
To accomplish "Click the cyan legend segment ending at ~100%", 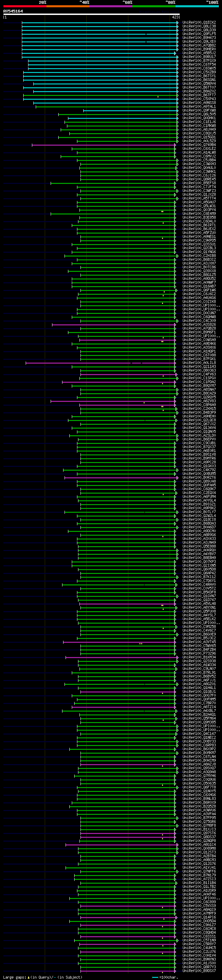I will point(197,6).
